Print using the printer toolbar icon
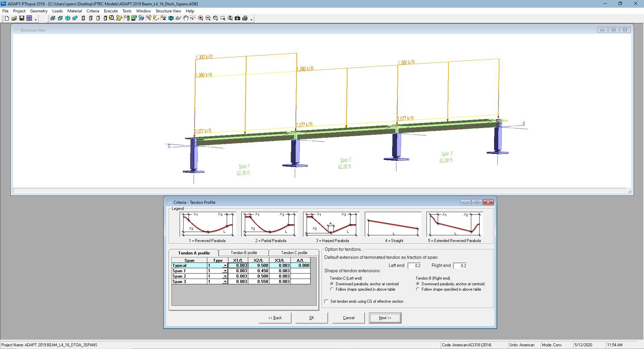The image size is (644, 349). click(x=245, y=18)
